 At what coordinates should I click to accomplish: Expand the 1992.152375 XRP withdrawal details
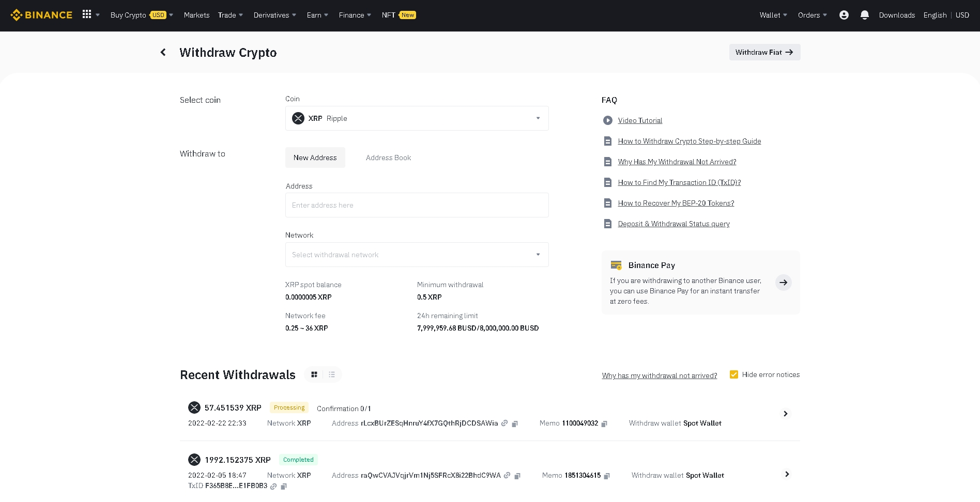pyautogui.click(x=787, y=474)
